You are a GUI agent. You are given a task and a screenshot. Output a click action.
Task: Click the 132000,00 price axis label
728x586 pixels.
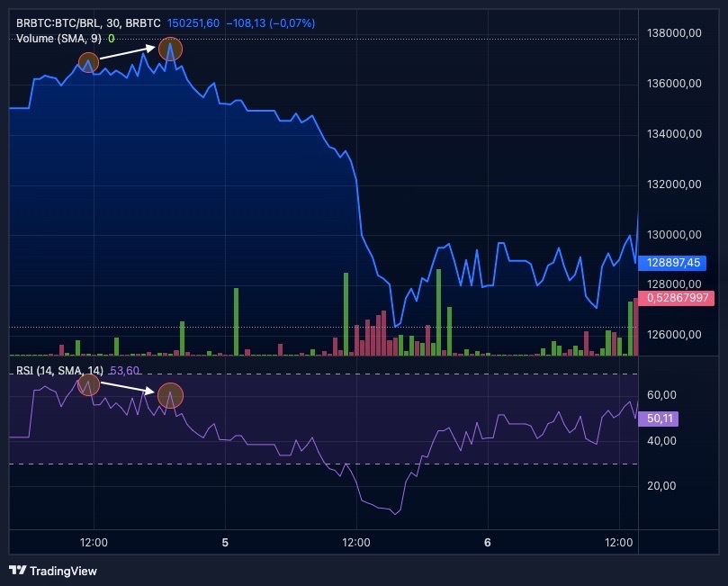(674, 185)
